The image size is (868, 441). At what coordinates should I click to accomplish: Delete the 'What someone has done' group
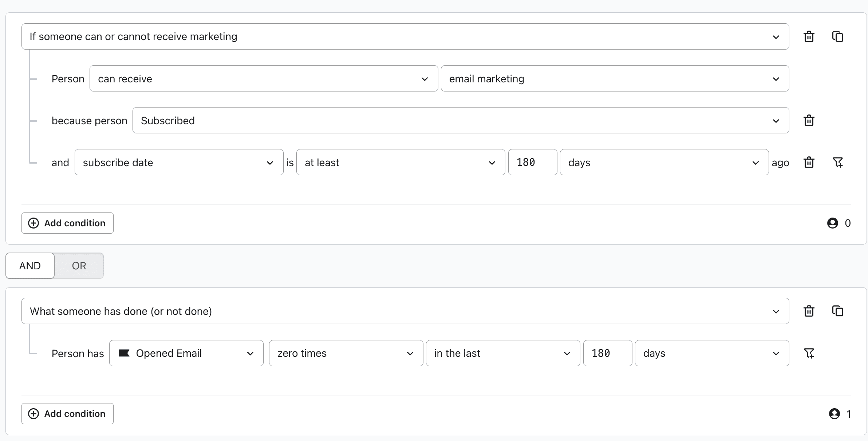click(x=809, y=311)
